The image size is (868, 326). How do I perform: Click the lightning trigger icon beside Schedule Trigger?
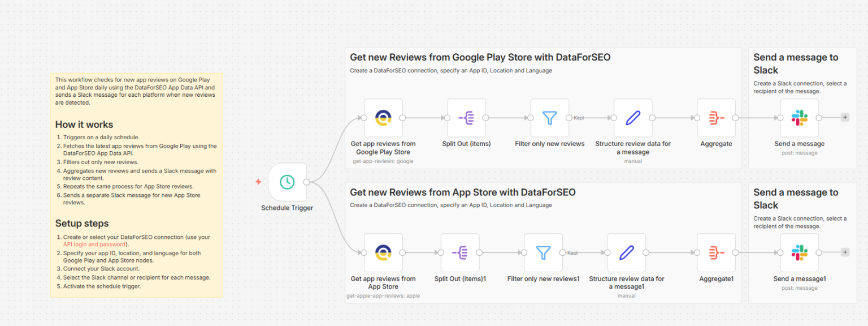point(258,182)
